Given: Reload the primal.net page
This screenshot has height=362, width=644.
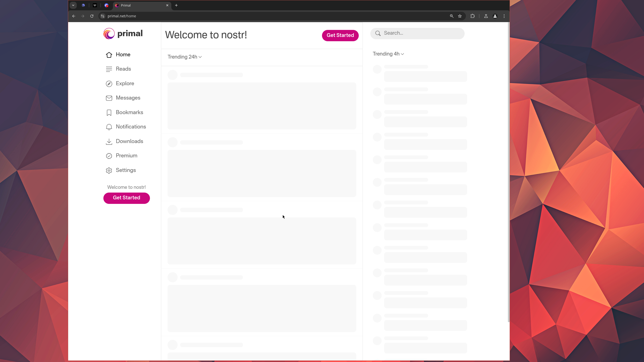Looking at the screenshot, I should pos(92,16).
